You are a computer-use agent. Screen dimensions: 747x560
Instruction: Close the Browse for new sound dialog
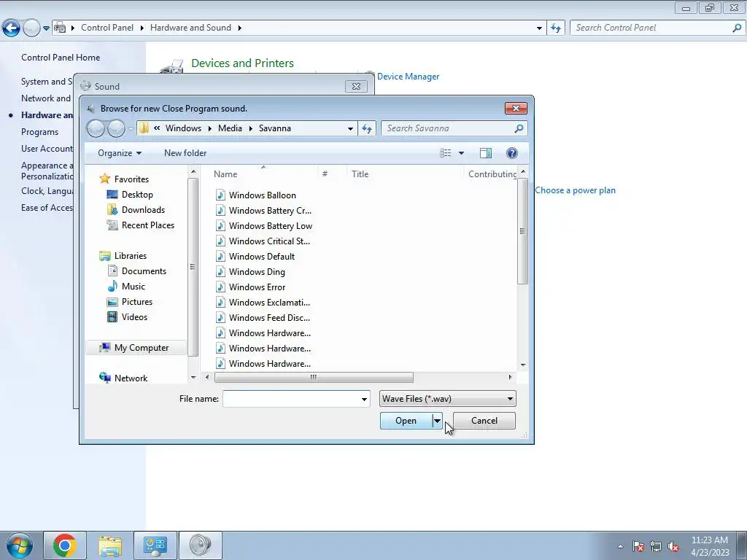(516, 108)
